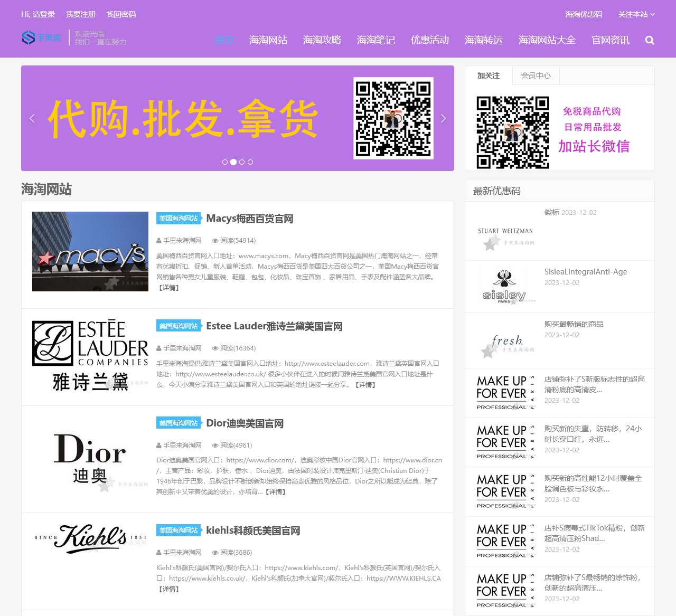Click the eye icon beside 阅读(54914)

(x=215, y=241)
